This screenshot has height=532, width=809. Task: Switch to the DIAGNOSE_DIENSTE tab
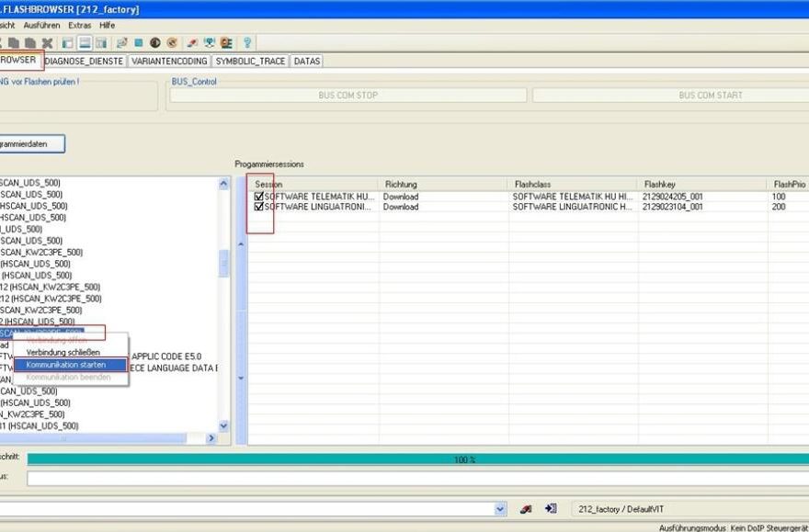tap(84, 61)
